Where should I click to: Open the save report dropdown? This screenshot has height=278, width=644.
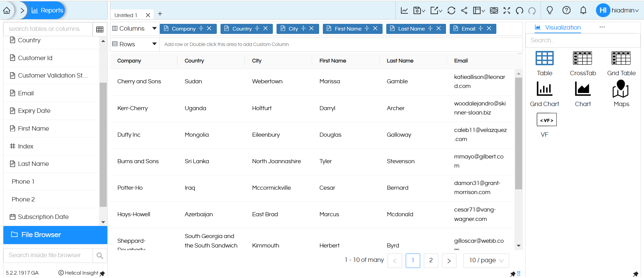pyautogui.click(x=419, y=10)
